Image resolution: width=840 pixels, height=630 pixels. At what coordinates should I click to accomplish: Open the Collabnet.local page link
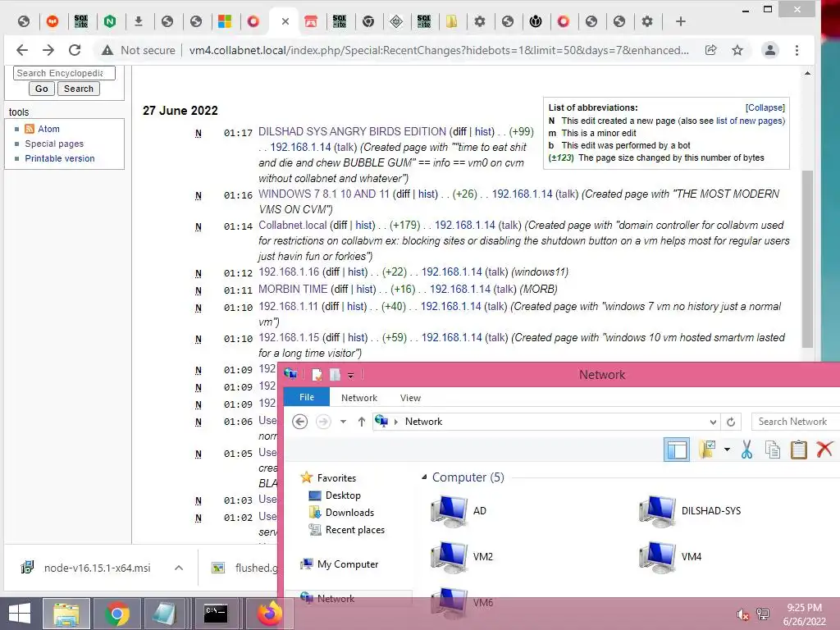(x=293, y=226)
